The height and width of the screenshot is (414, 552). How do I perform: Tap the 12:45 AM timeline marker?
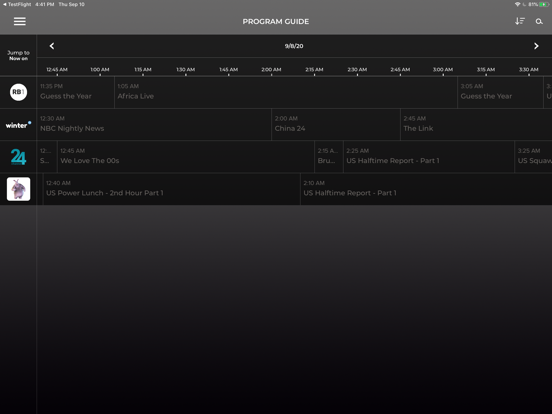[x=57, y=70]
